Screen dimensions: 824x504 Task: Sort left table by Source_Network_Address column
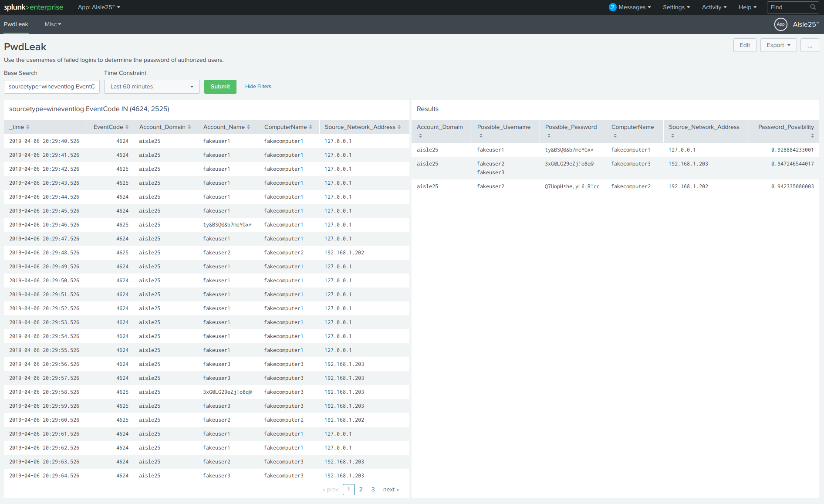(363, 127)
